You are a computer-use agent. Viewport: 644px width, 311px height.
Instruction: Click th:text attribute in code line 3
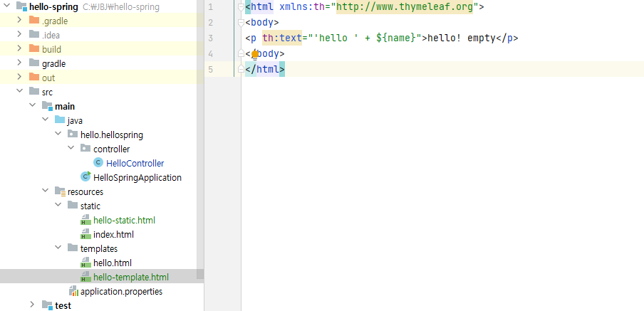click(282, 38)
